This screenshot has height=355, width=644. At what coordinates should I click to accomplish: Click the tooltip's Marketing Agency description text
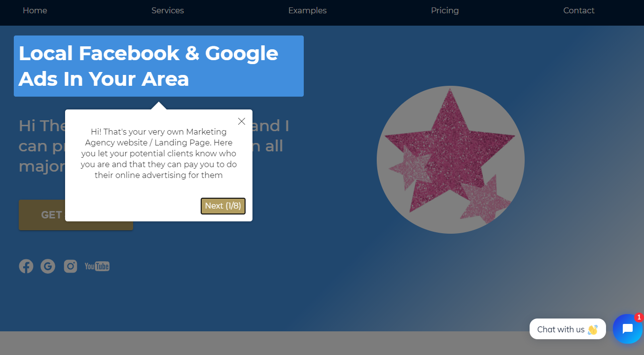[x=159, y=153]
